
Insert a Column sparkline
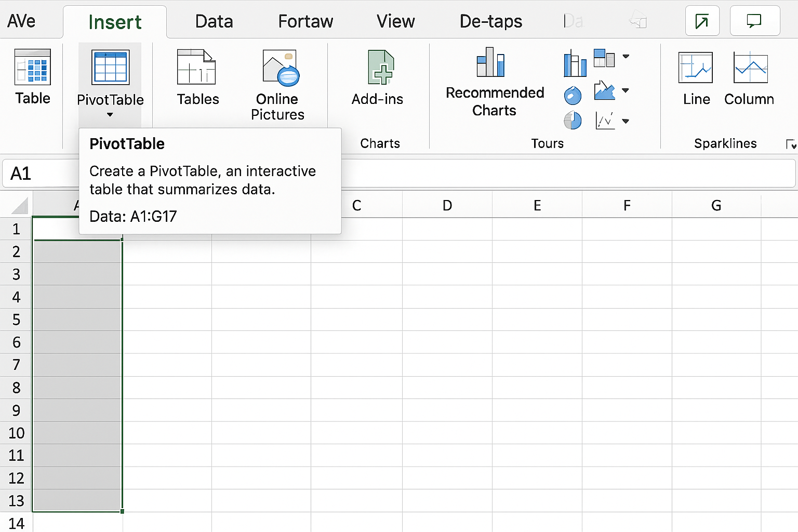(x=750, y=78)
